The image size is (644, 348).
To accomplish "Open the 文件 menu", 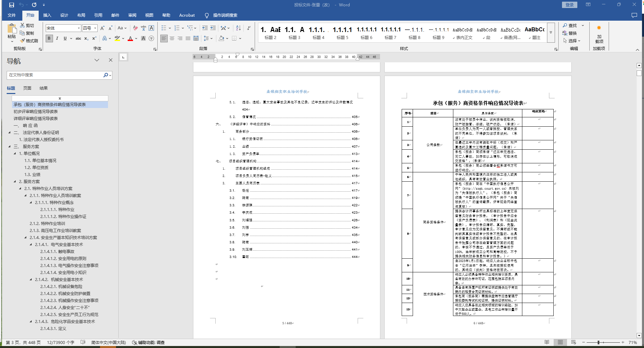I will [x=12, y=15].
